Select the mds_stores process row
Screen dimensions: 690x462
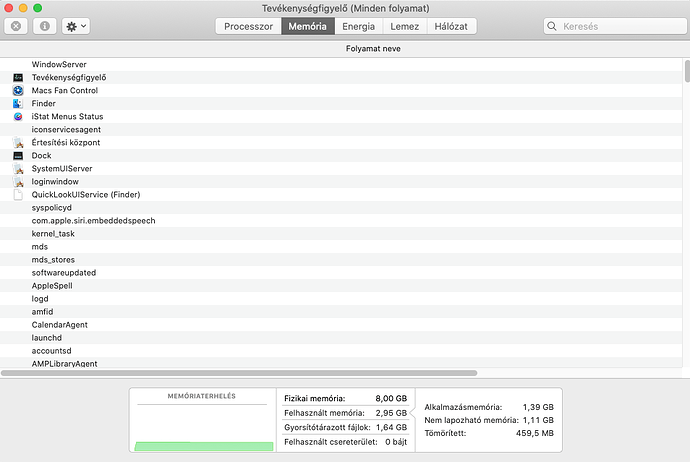(341, 260)
